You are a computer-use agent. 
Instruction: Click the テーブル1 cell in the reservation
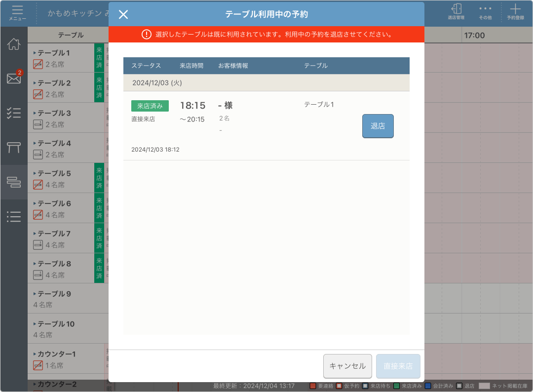pyautogui.click(x=319, y=105)
